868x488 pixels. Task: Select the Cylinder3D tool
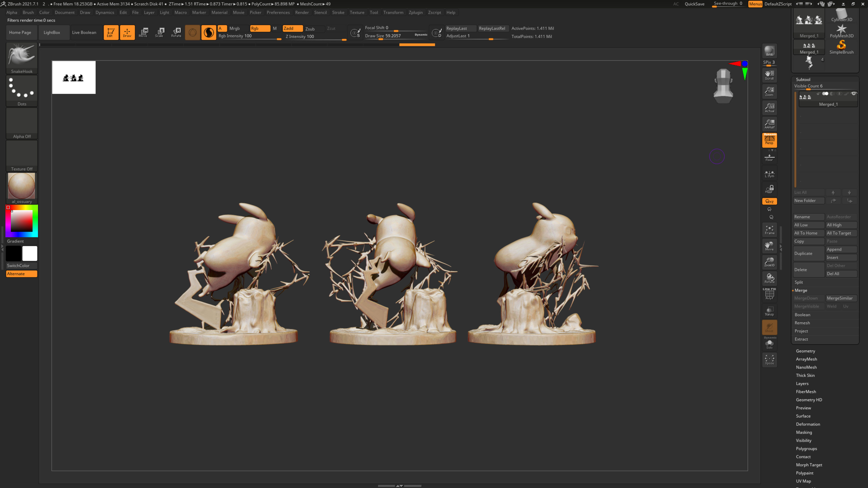point(841,15)
